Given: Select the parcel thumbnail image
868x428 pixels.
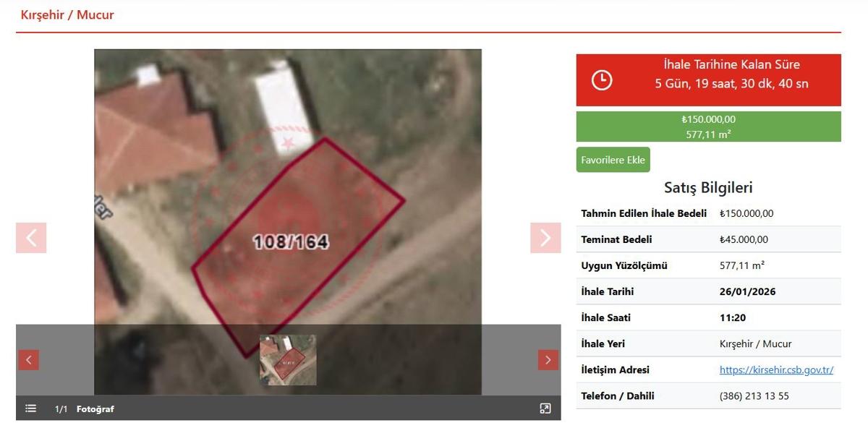Looking at the screenshot, I should tap(288, 360).
